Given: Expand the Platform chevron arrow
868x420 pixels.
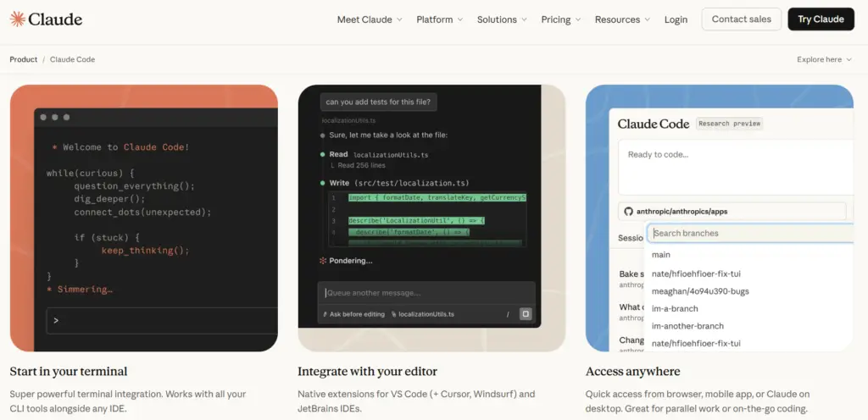Looking at the screenshot, I should pos(460,19).
